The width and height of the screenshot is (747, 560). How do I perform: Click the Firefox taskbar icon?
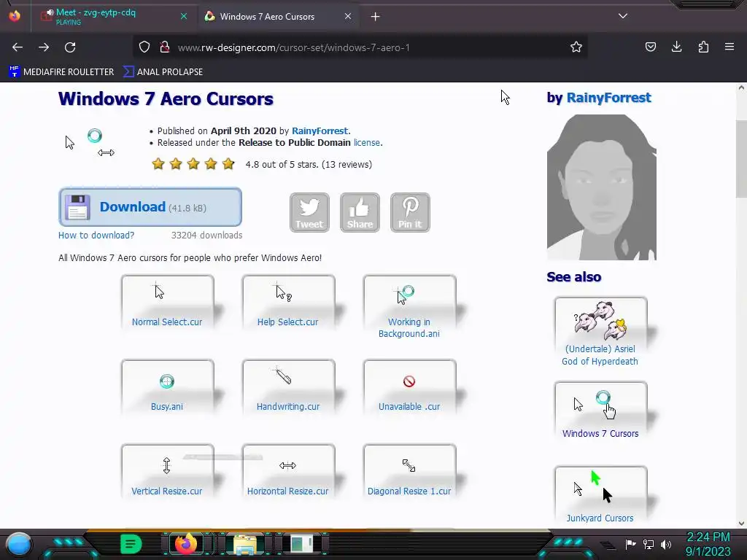pos(186,544)
